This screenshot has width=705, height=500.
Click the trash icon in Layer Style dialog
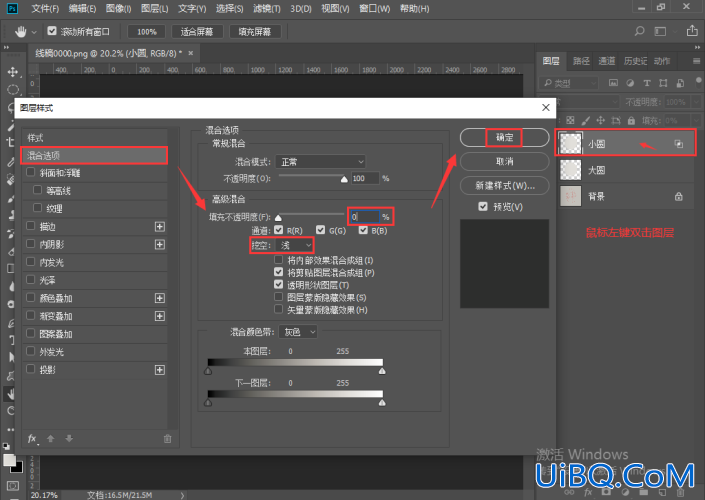pos(167,438)
